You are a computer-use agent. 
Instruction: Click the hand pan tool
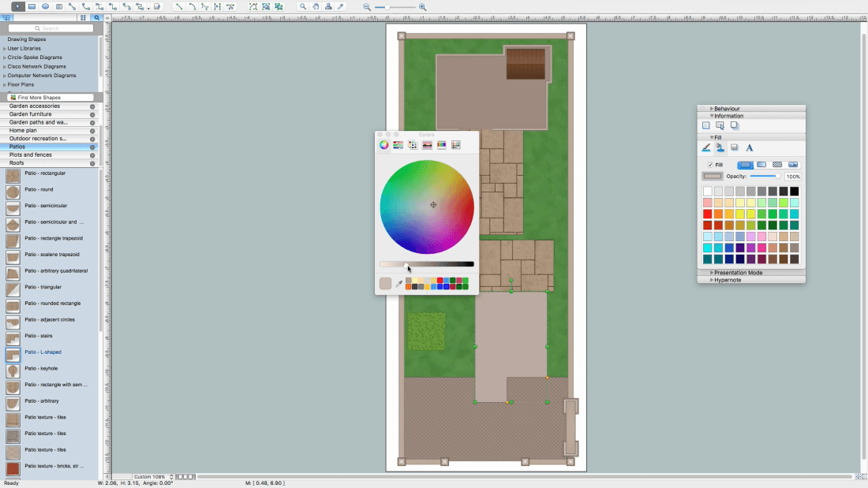pyautogui.click(x=316, y=6)
